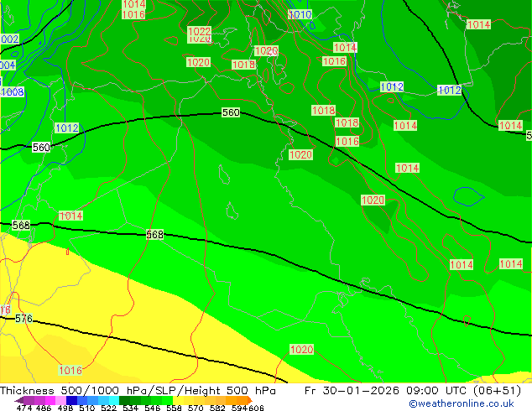
Task: Click the dark blue legend swatch
Action: 71,400
